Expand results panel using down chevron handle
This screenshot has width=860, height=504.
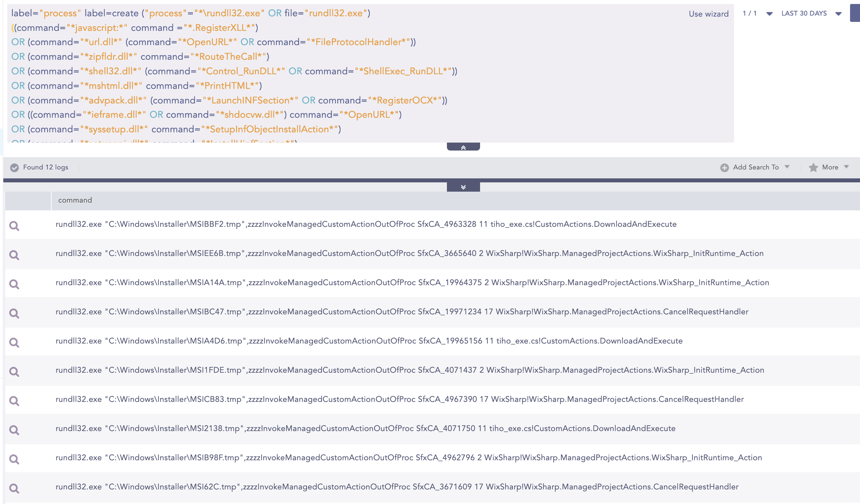(463, 187)
